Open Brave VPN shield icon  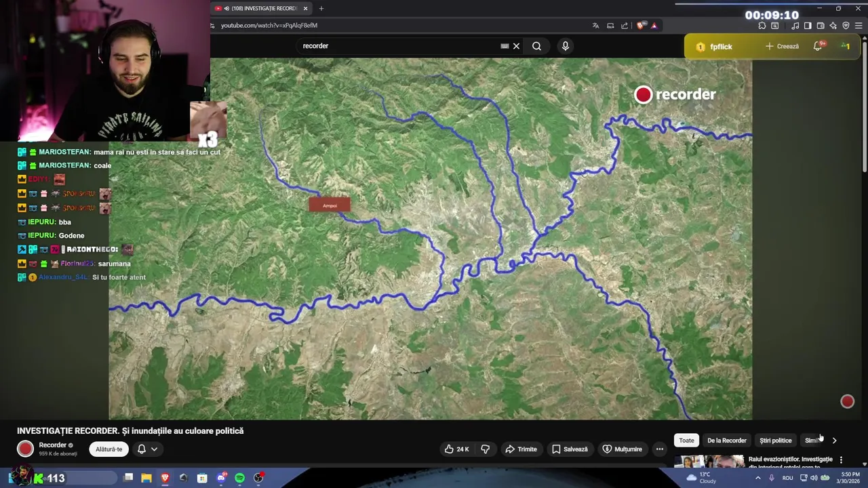[x=846, y=26]
